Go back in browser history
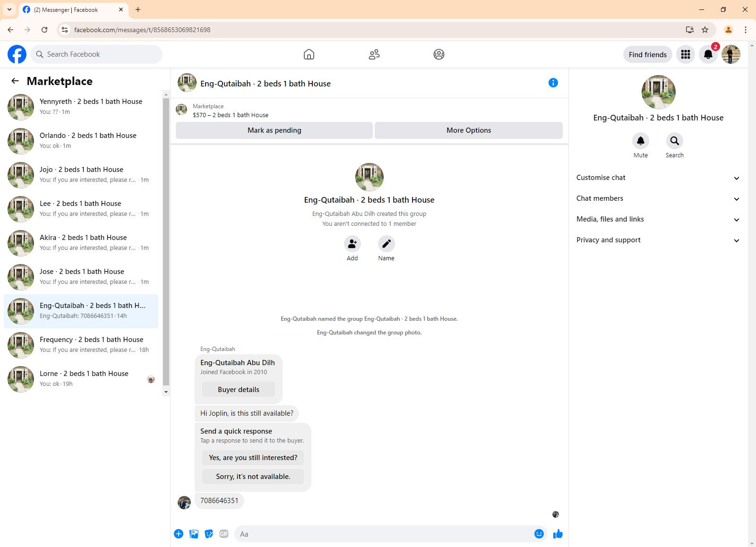This screenshot has width=756, height=547. click(x=10, y=30)
